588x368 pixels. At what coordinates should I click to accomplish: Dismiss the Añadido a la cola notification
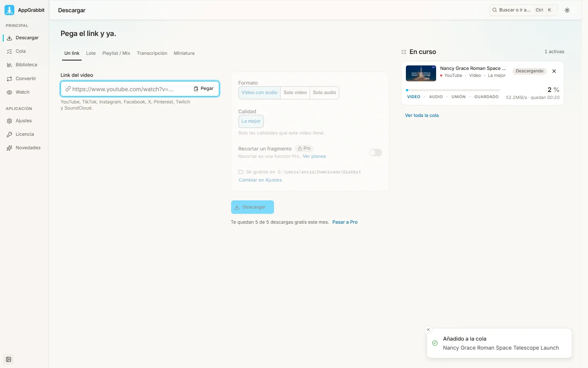428,330
